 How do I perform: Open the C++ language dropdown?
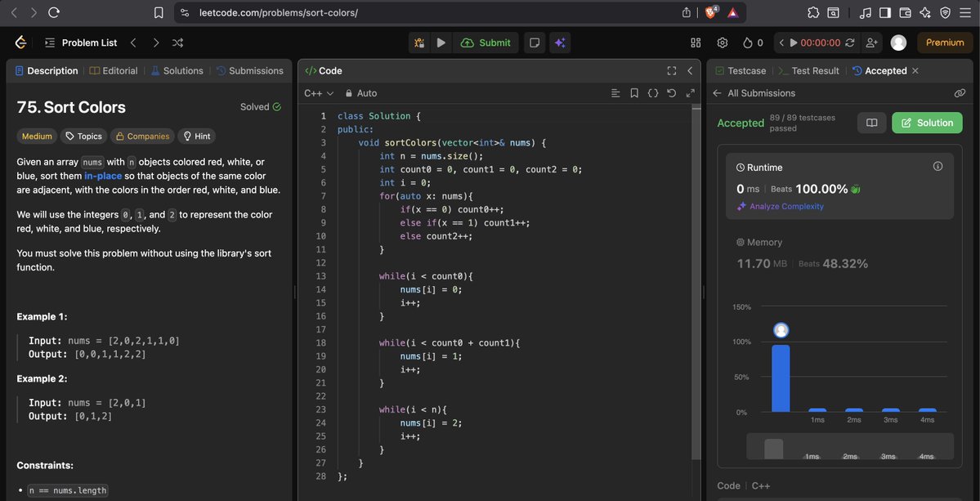click(x=317, y=93)
